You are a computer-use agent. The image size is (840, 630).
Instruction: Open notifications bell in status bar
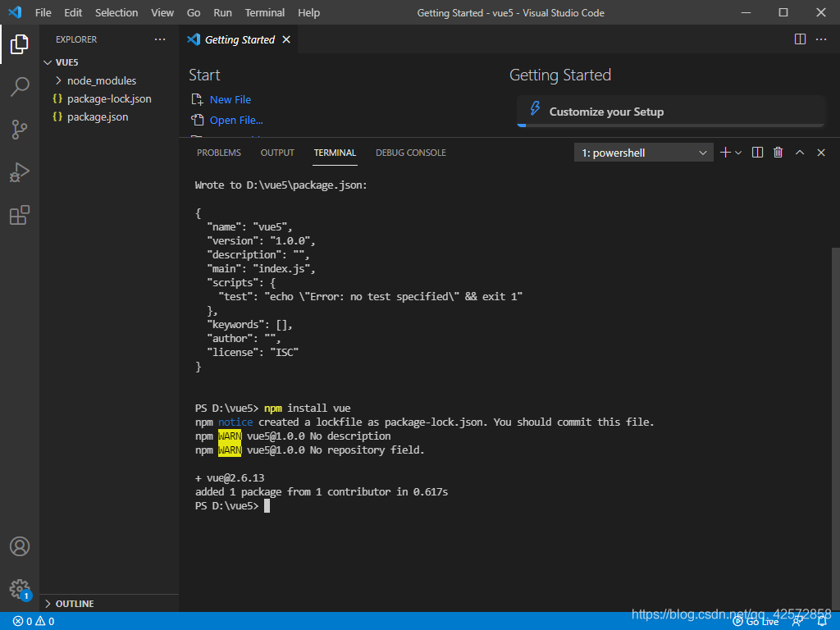coord(822,622)
